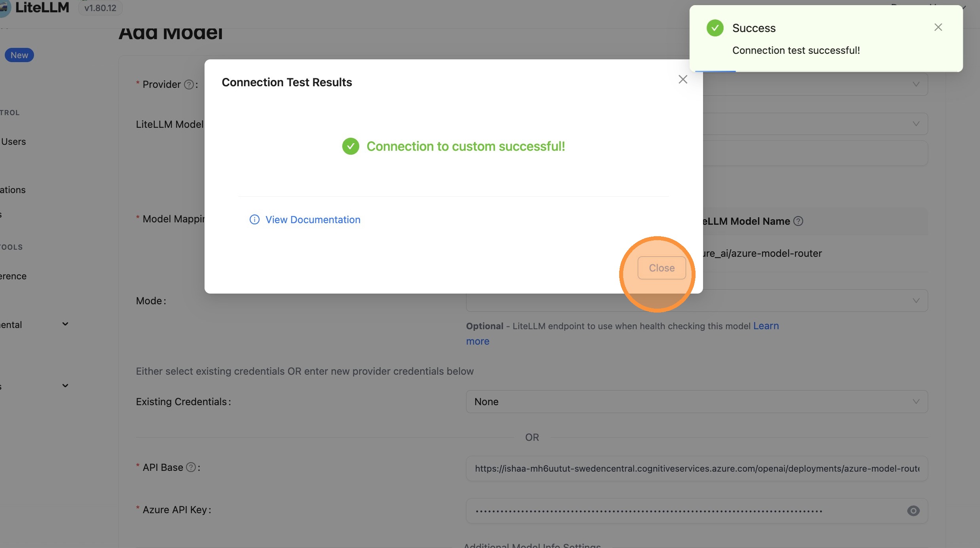Click the info icon beside View Documentation
The image size is (980, 548).
pos(254,220)
